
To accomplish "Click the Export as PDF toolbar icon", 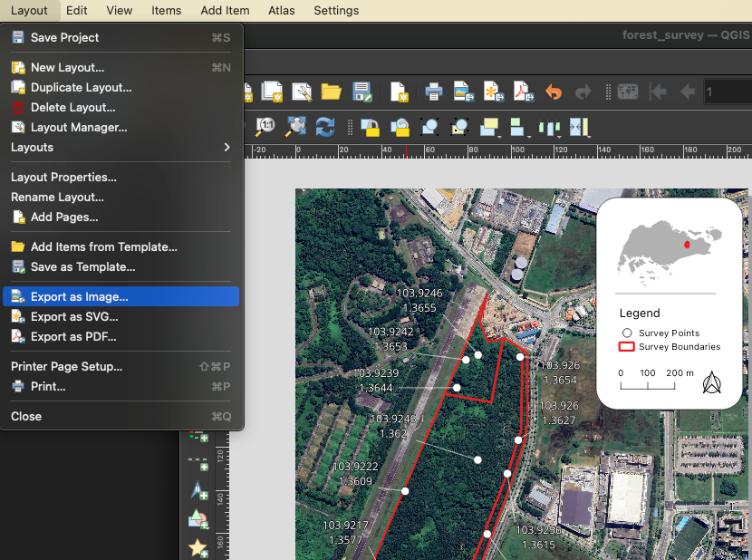I will (x=523, y=92).
